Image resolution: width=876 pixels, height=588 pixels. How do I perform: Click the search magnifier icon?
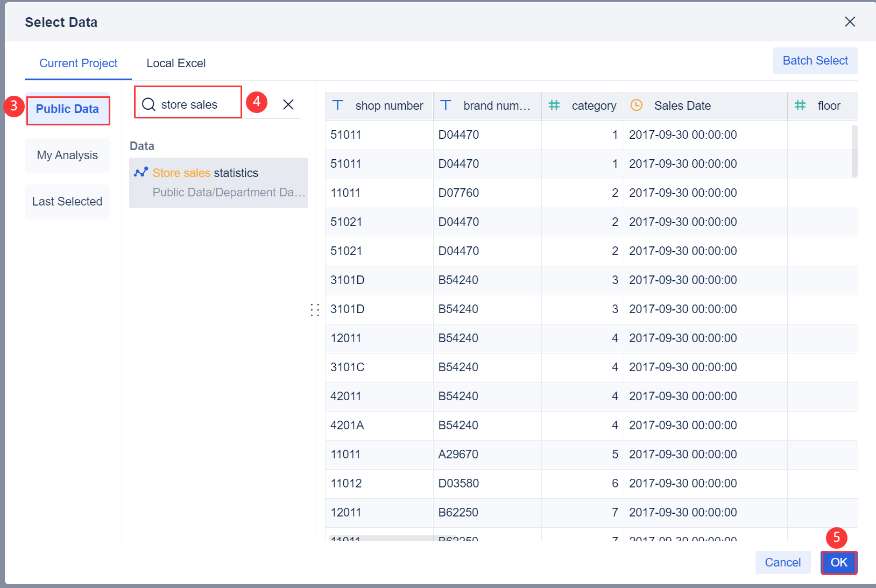pos(147,104)
